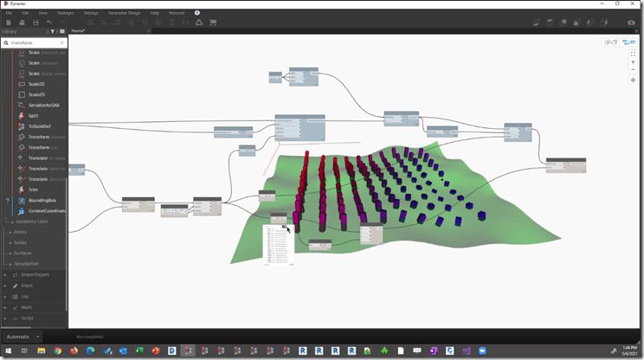Viewport: 644px width, 360px height.
Task: Click the library filter funnel icon
Action: coord(52,31)
